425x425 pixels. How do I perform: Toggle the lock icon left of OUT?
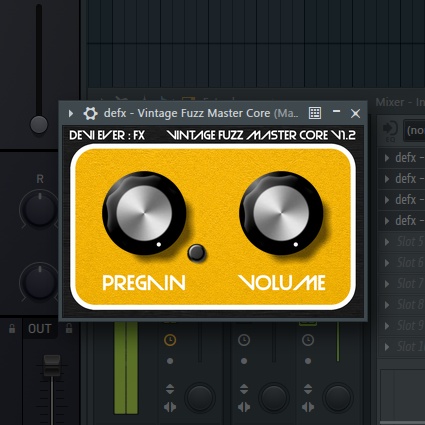coord(12,329)
